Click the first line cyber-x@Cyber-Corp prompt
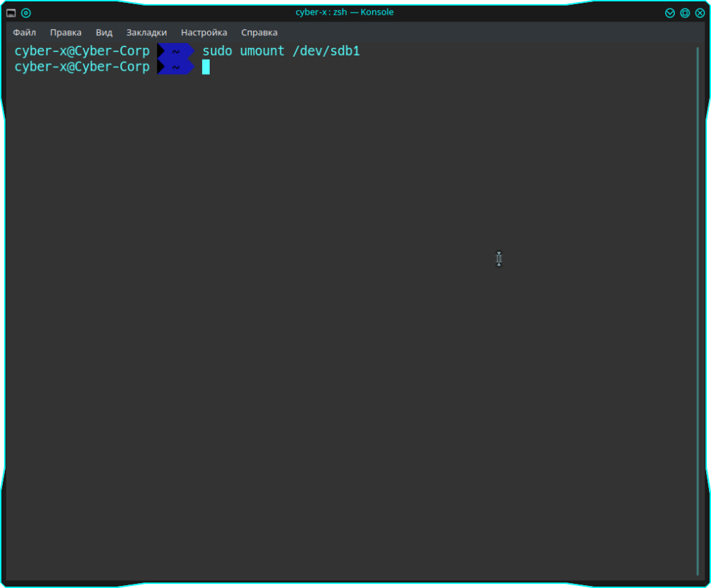711x588 pixels. pos(82,51)
